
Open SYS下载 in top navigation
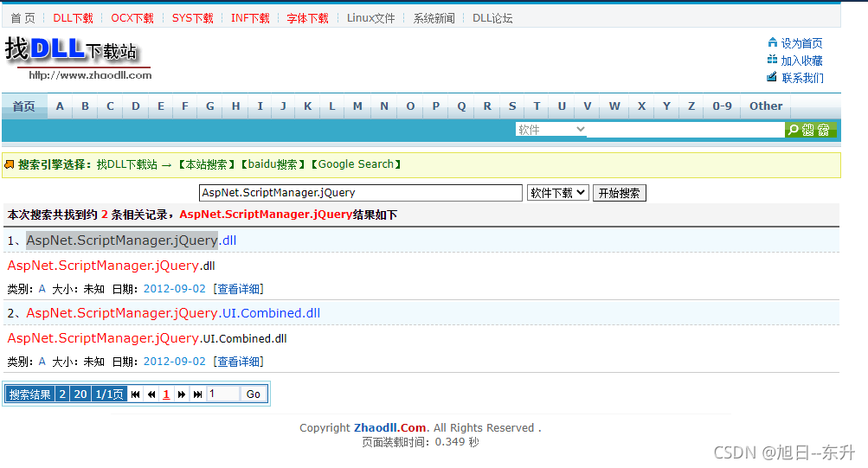pos(193,18)
